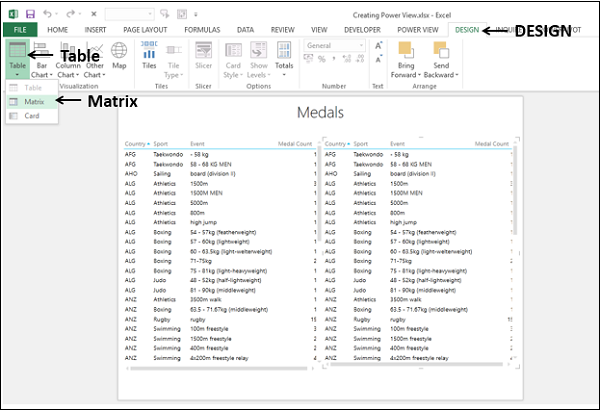This screenshot has width=600, height=411.
Task: Click the Country column header in left table
Action: point(135,143)
